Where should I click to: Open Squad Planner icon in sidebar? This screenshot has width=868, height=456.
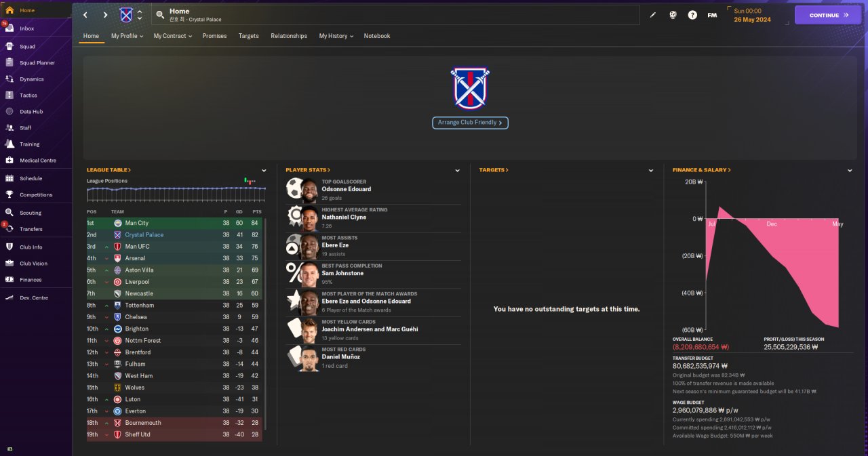[9, 63]
